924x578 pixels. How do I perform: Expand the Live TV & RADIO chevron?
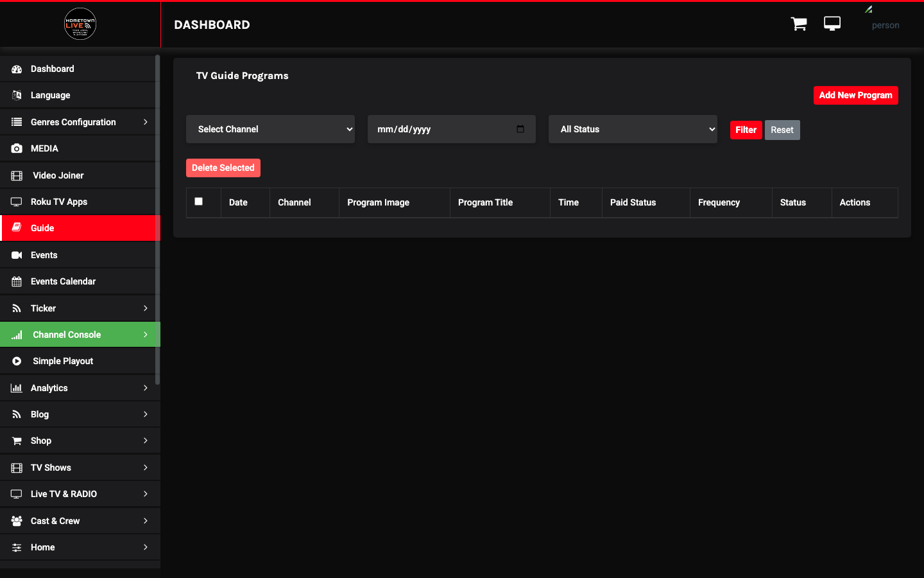(146, 494)
